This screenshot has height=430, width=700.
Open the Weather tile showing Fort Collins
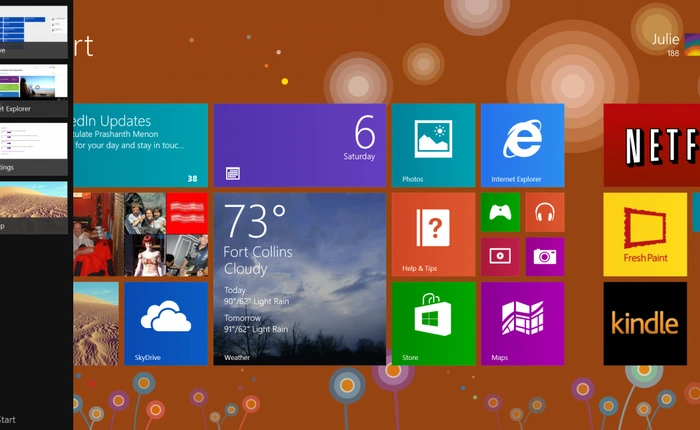[300, 279]
